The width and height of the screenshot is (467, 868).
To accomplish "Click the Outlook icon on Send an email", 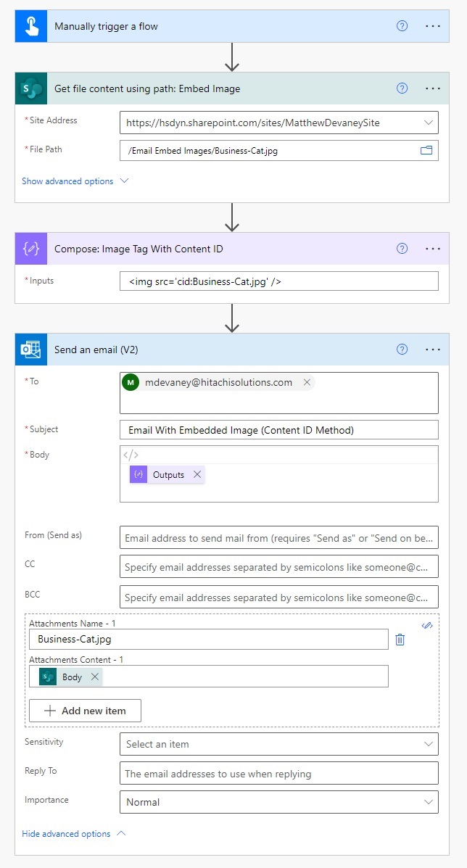I will click(31, 350).
